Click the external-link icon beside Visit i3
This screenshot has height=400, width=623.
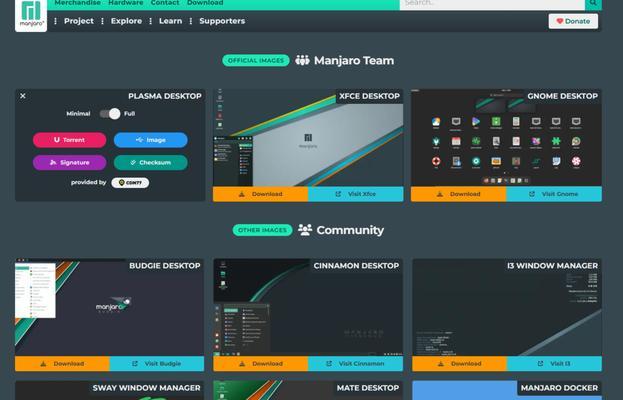pos(540,364)
